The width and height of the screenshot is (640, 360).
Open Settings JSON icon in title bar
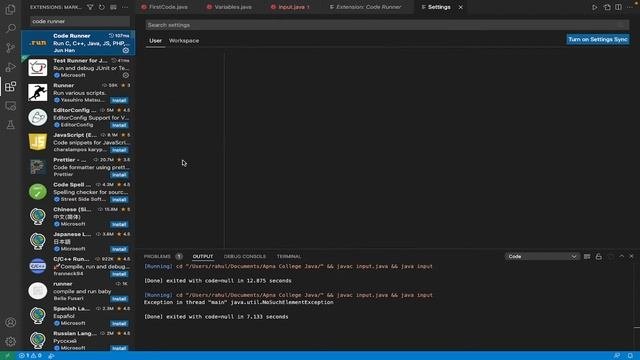tap(607, 7)
